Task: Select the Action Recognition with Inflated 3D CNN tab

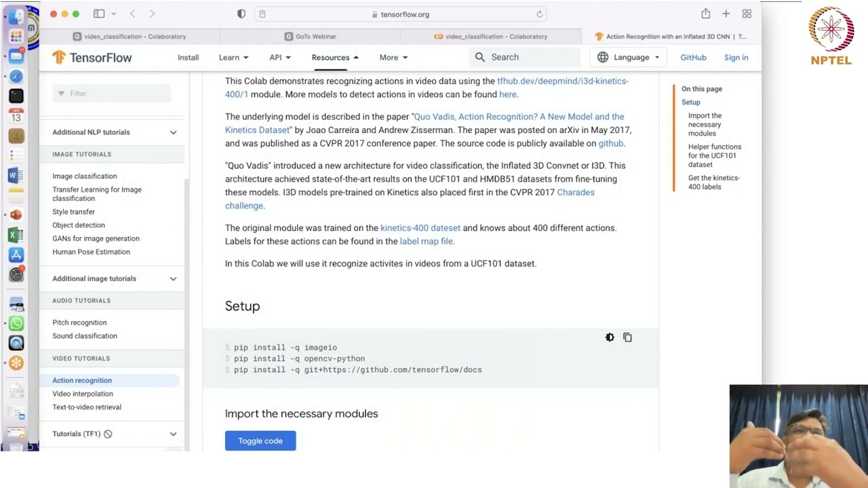Action: click(671, 37)
